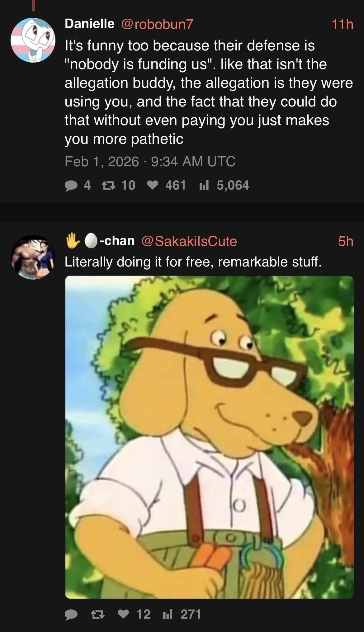Open Danielle's profile avatar
This screenshot has height=632, width=364.
33,40
